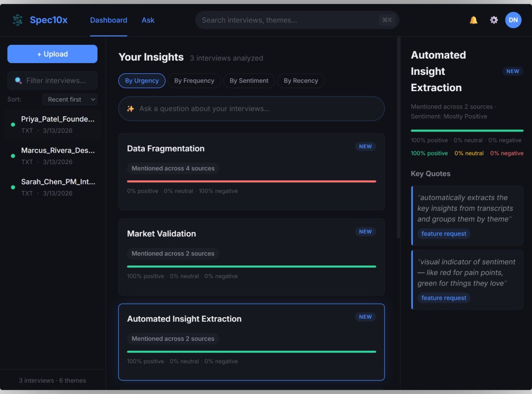
Task: Expand the Recent first sort dropdown
Action: click(x=70, y=99)
